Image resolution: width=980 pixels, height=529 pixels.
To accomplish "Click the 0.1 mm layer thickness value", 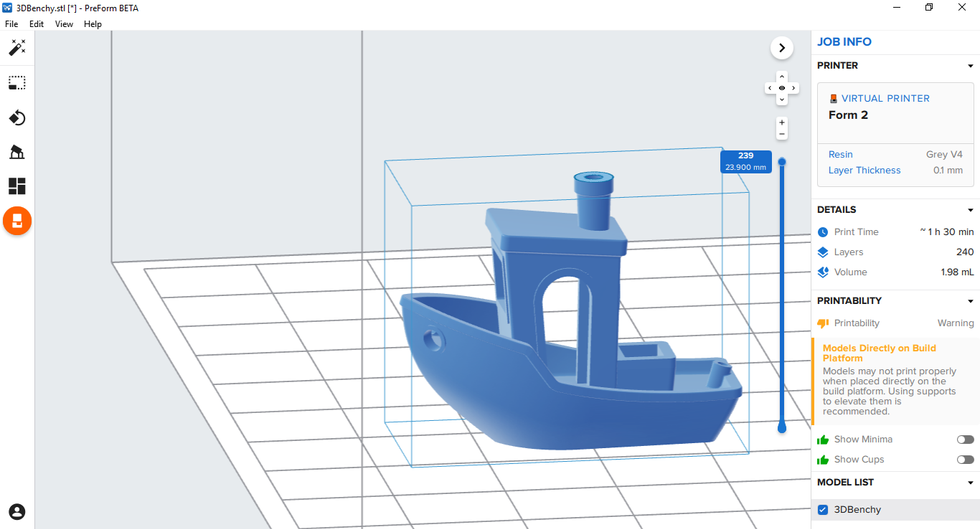I will click(948, 170).
